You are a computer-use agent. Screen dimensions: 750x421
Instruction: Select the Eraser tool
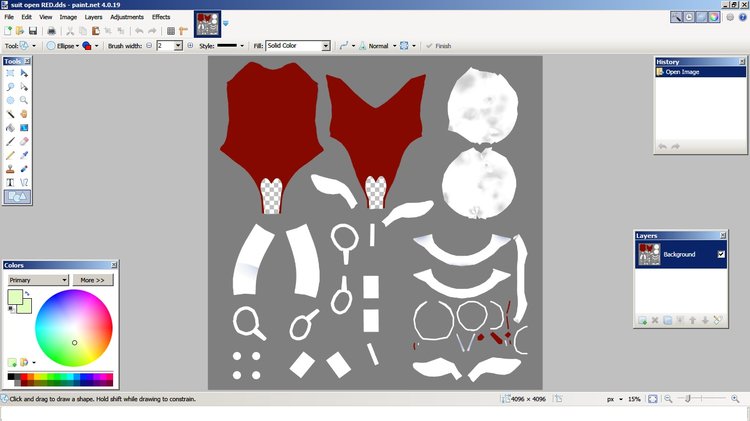(x=24, y=142)
